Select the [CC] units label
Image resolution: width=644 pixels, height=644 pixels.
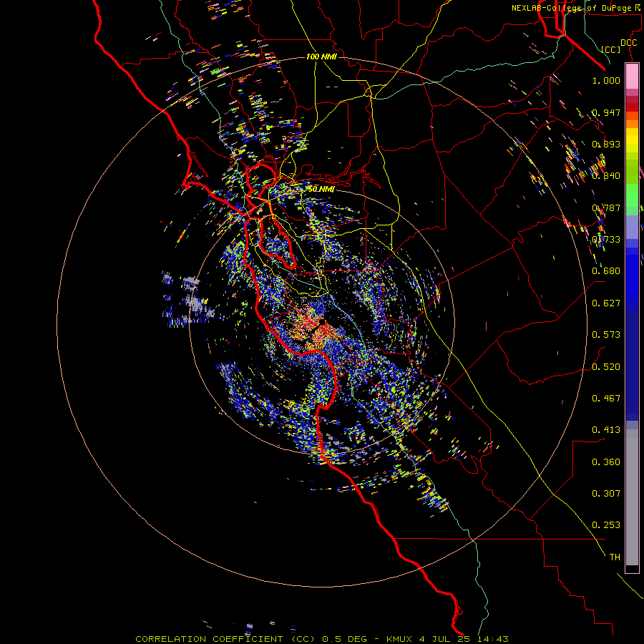pyautogui.click(x=611, y=49)
